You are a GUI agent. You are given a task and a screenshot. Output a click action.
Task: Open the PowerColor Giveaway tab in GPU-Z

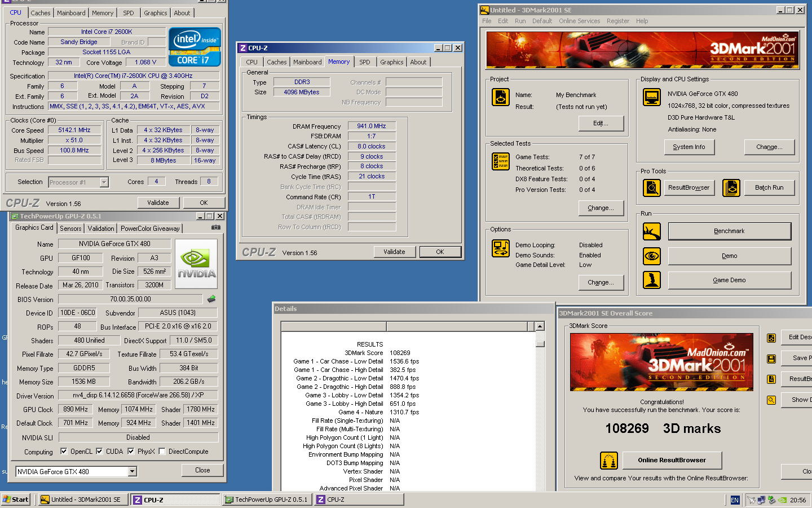pos(150,229)
